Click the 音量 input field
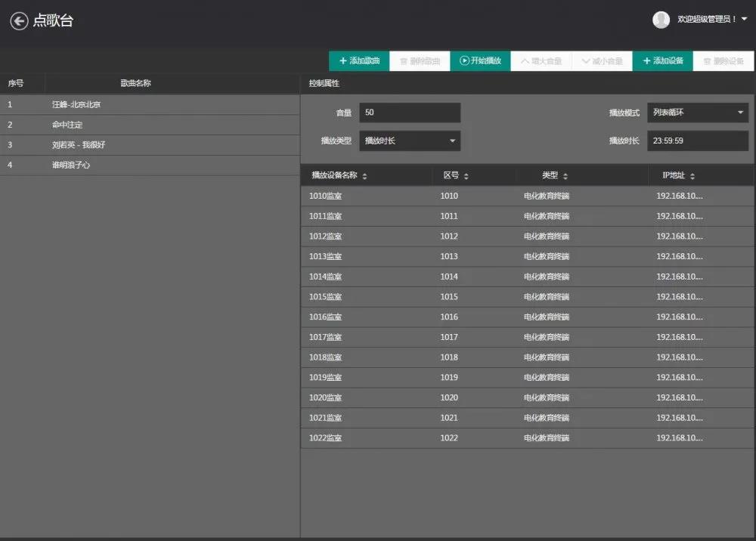The width and height of the screenshot is (756, 541). 409,113
